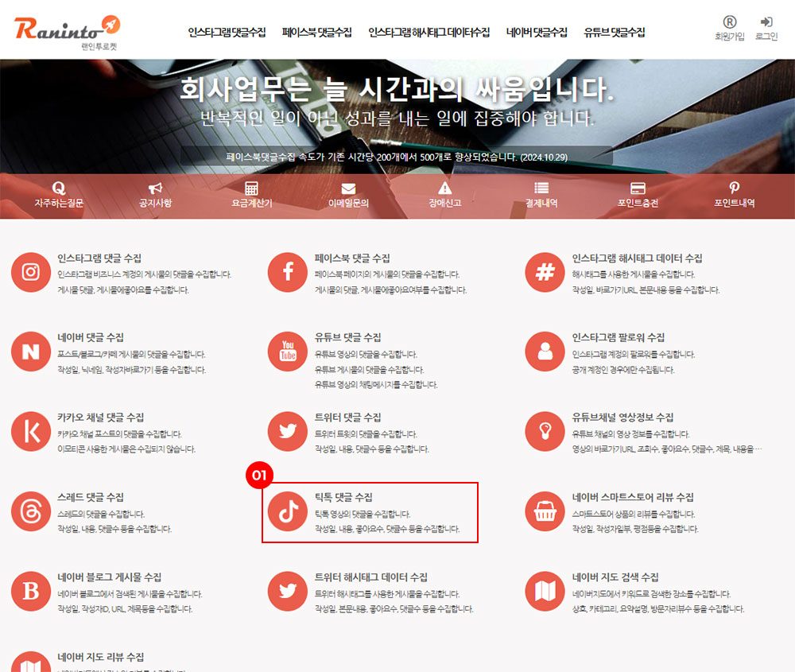Click the Facebook speed-up notice banner text
The width and height of the screenshot is (795, 672).
click(397, 157)
